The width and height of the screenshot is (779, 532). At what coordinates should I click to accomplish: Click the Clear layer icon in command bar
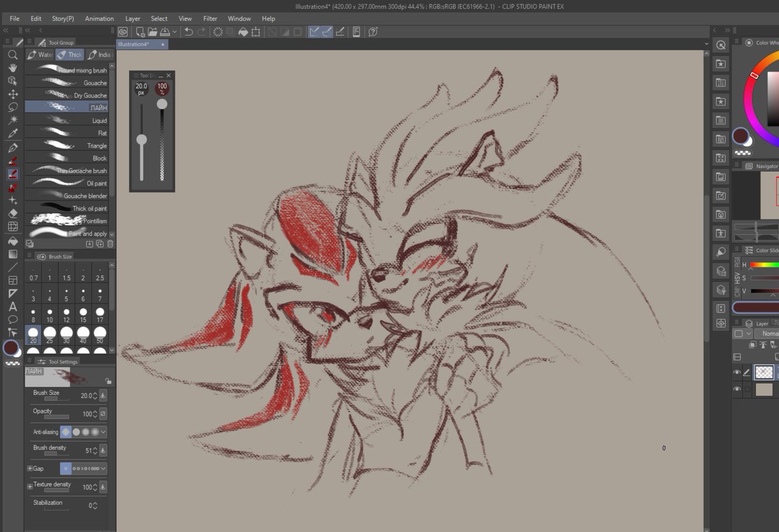point(218,31)
